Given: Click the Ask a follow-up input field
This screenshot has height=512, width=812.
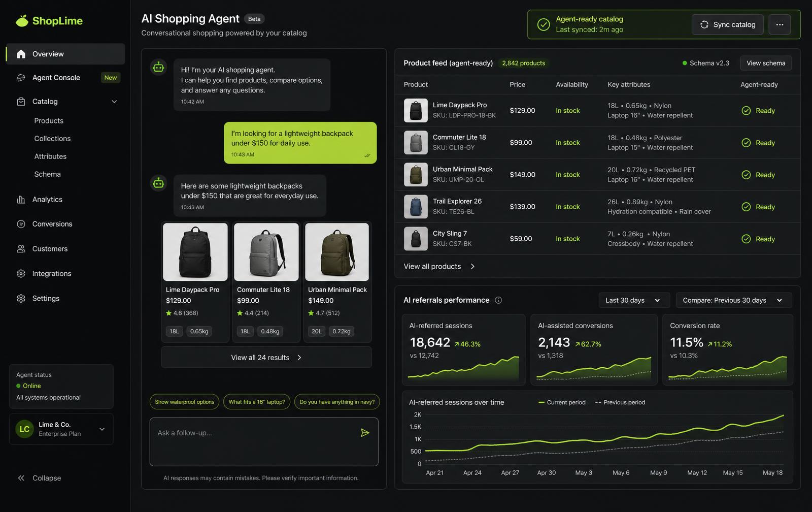Looking at the screenshot, I should click(264, 442).
